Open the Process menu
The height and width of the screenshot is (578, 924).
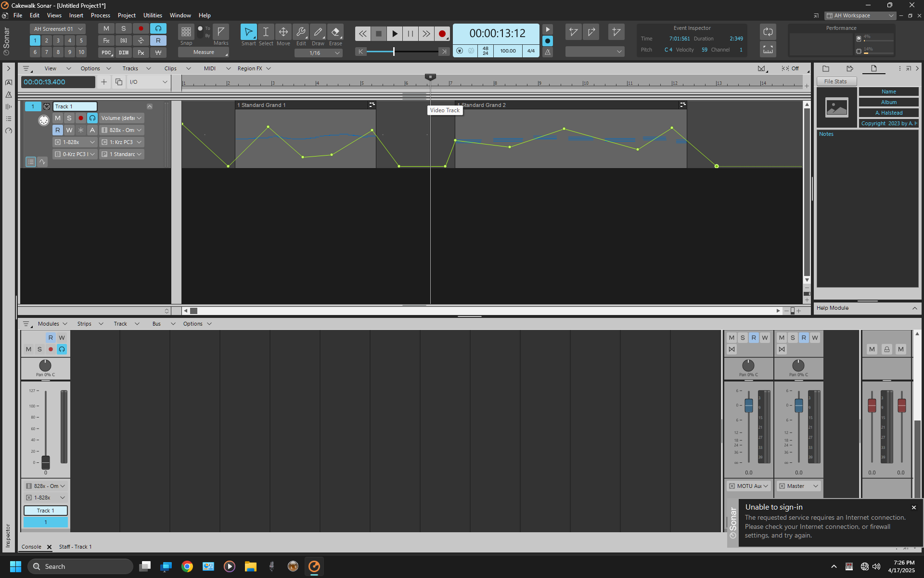coord(100,15)
